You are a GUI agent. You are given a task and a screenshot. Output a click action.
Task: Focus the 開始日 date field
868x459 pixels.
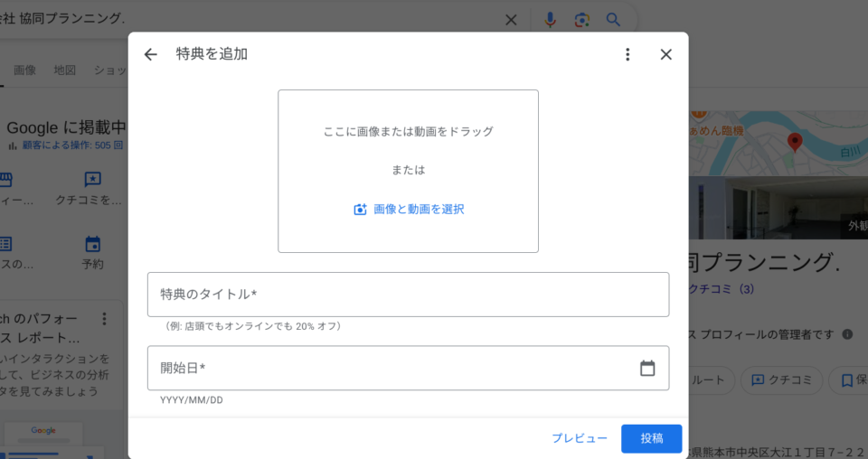click(x=408, y=368)
